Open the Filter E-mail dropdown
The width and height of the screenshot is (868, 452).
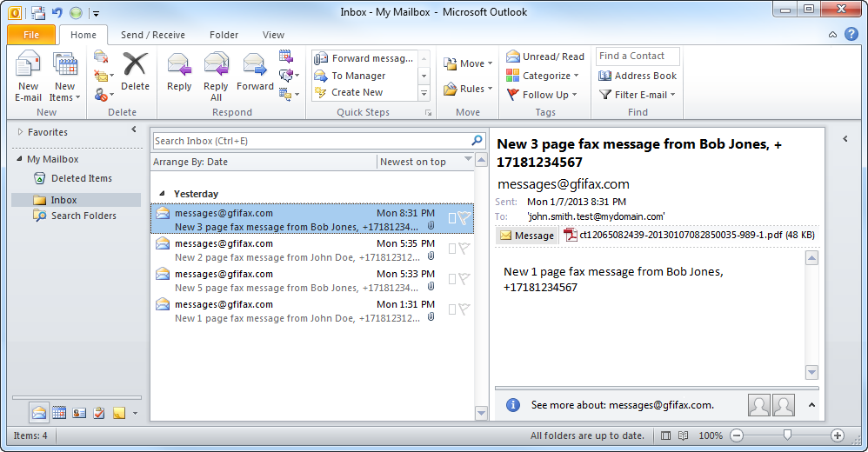(638, 95)
